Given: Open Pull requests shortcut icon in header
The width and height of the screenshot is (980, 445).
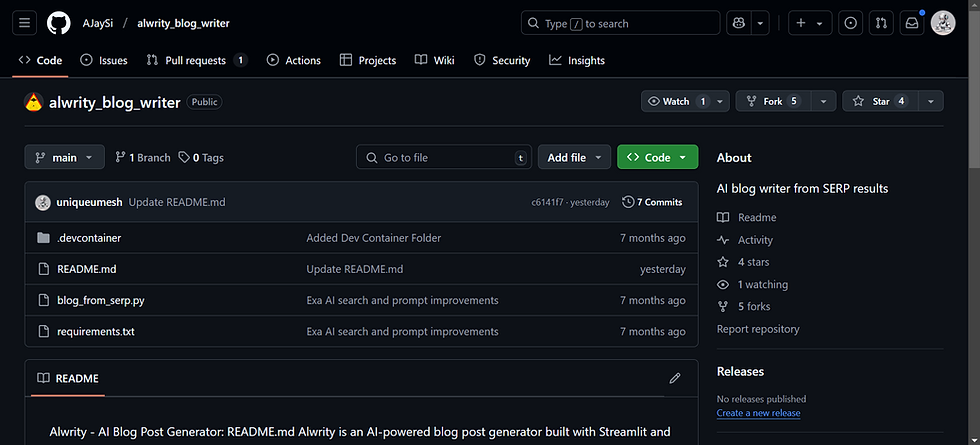Looking at the screenshot, I should pyautogui.click(x=881, y=23).
